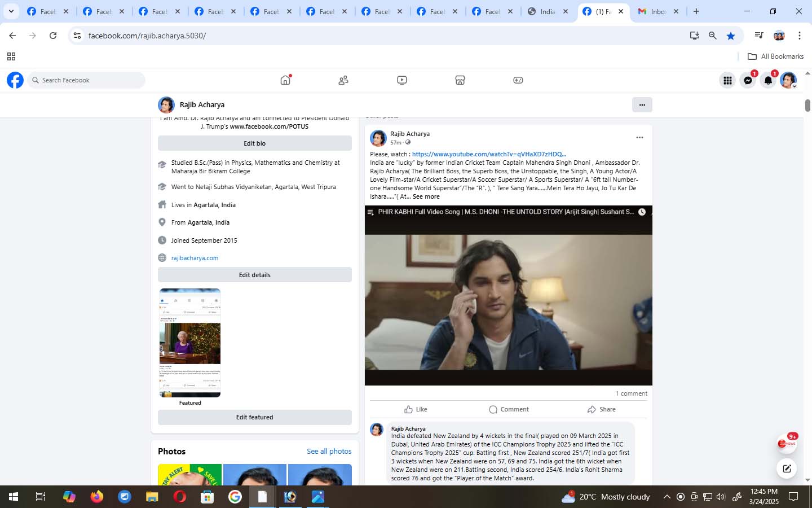Open the Chrome three-dot menu
812x508 pixels.
click(x=799, y=36)
